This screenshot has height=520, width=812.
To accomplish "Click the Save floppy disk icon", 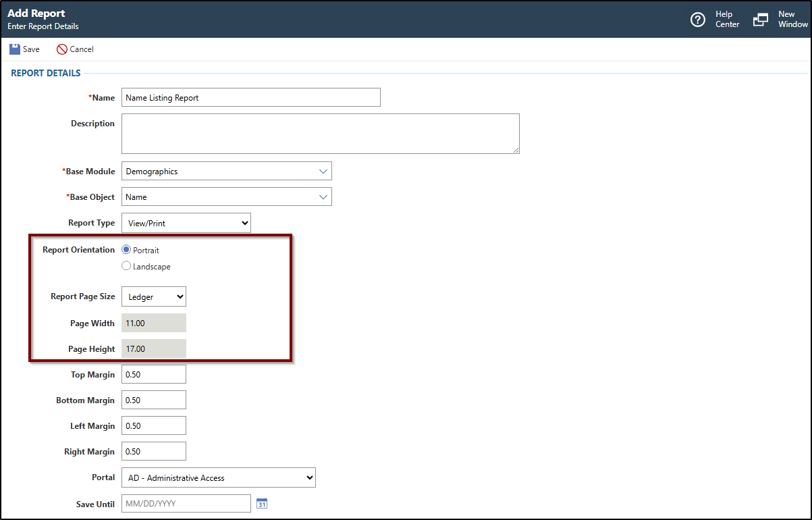I will coord(15,49).
